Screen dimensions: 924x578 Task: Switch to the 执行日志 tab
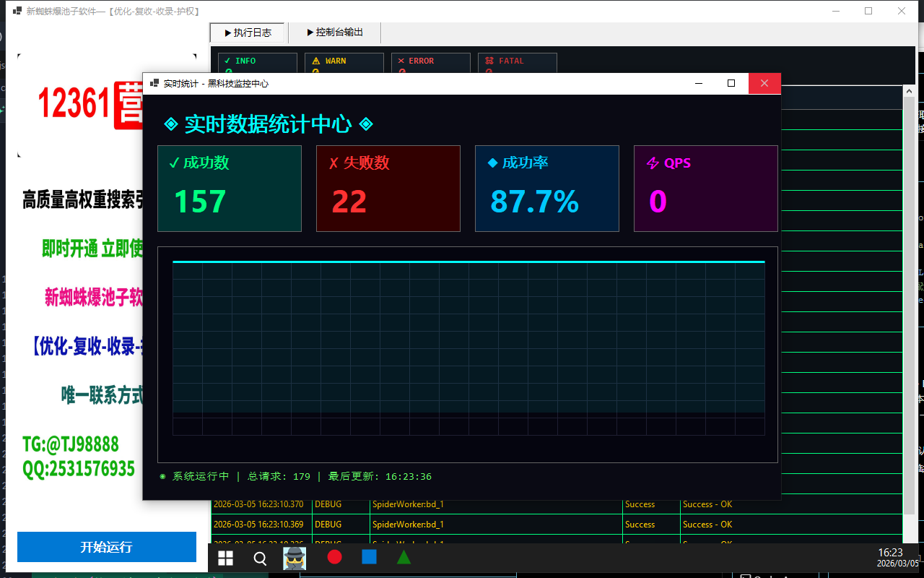(248, 33)
